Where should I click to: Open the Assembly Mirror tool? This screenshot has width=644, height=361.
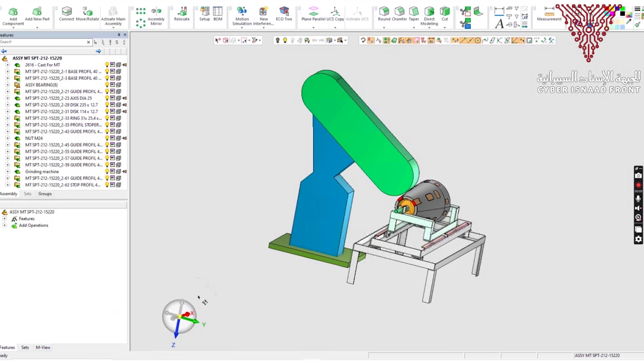(x=156, y=12)
